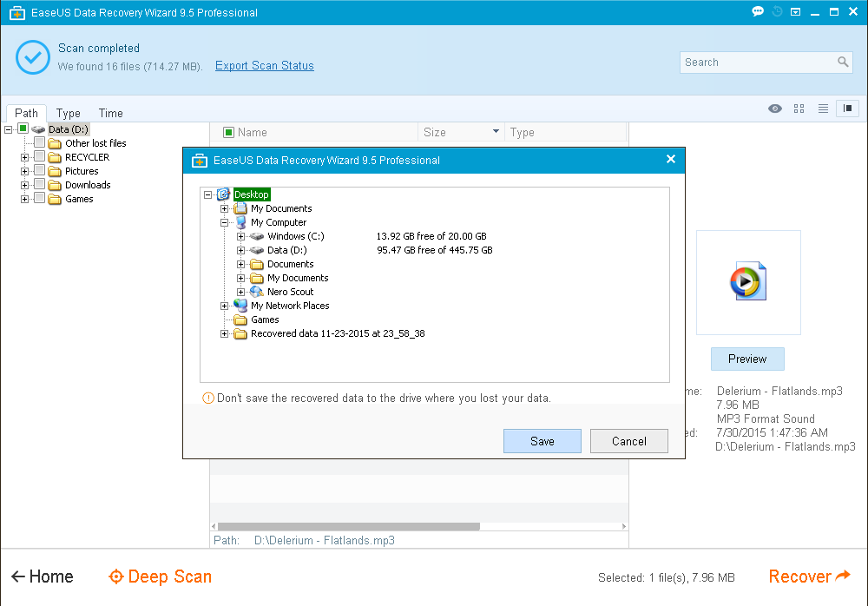Viewport: 868px width, 606px height.
Task: Collapse the My Computer node
Action: coord(224,222)
